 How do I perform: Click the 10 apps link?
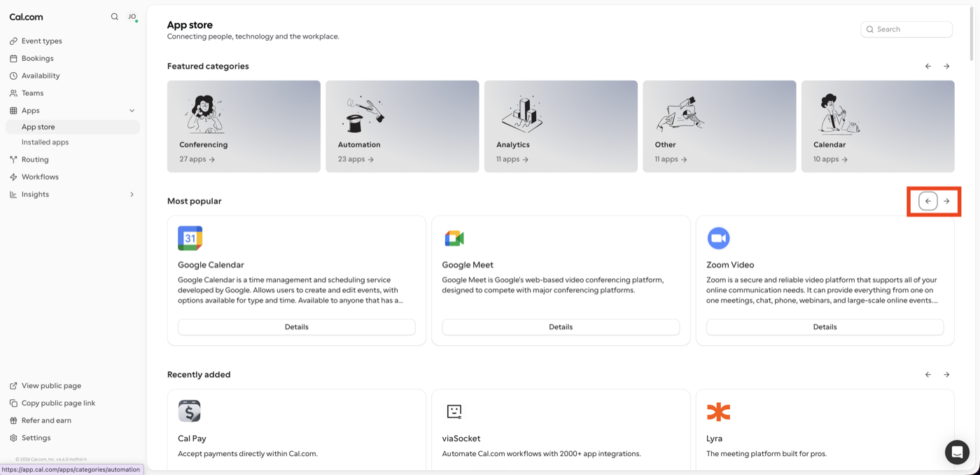pos(830,160)
